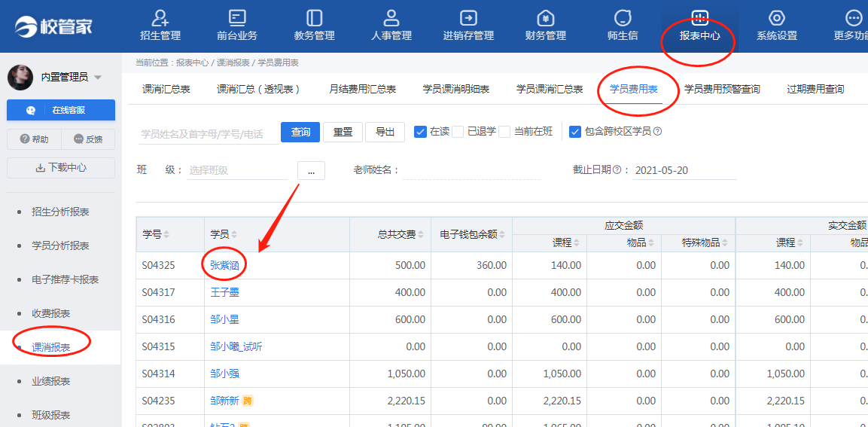Open student 邹小强 link
The height and width of the screenshot is (427, 868).
[225, 374]
